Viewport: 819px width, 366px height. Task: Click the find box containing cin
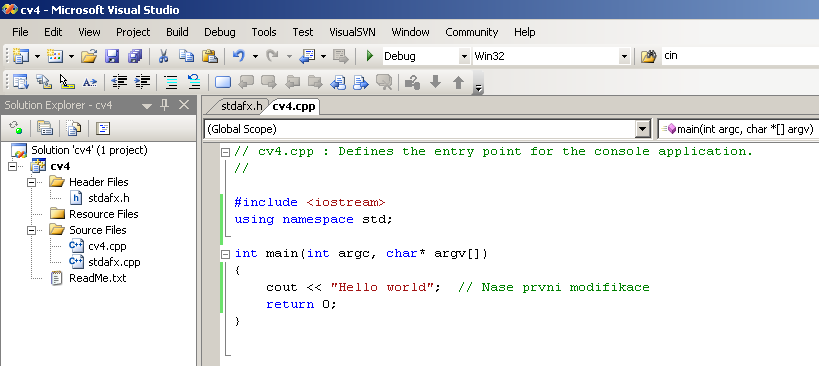739,55
